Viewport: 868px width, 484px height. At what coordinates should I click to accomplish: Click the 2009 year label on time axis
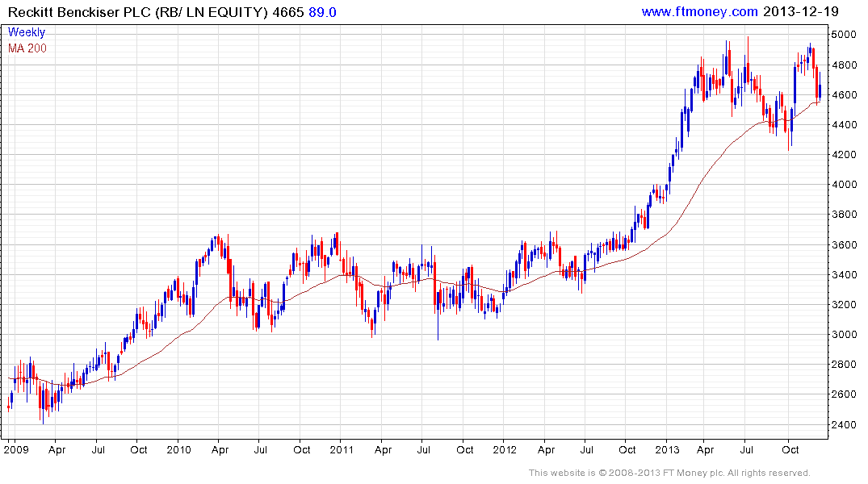click(x=16, y=449)
